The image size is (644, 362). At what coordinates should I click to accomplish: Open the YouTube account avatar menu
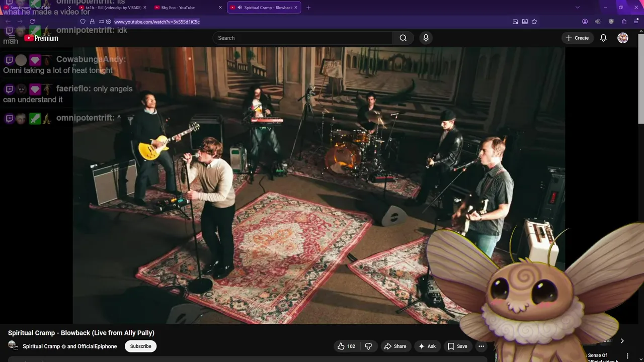tap(623, 38)
